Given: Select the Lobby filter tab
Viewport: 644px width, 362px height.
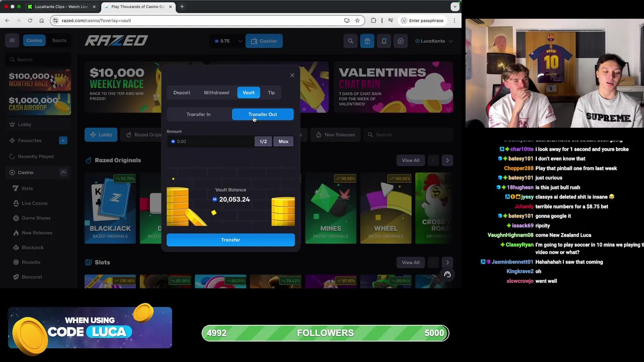Looking at the screenshot, I should click(x=101, y=135).
